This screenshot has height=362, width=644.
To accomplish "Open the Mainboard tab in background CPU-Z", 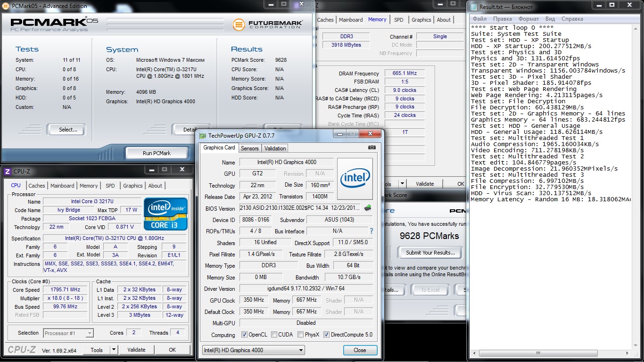I will (351, 20).
